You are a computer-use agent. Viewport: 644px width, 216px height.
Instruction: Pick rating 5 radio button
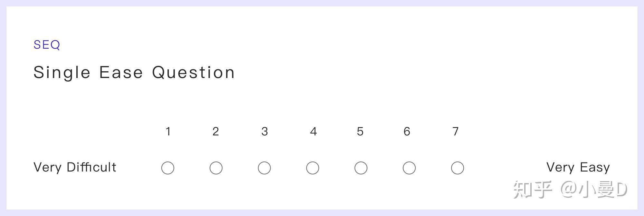[361, 168]
